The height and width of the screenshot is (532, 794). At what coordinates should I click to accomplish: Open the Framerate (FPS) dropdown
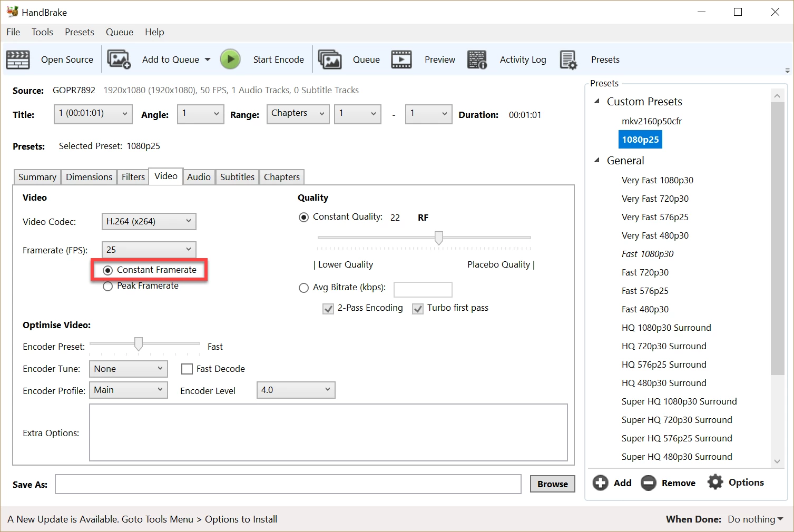(x=149, y=250)
